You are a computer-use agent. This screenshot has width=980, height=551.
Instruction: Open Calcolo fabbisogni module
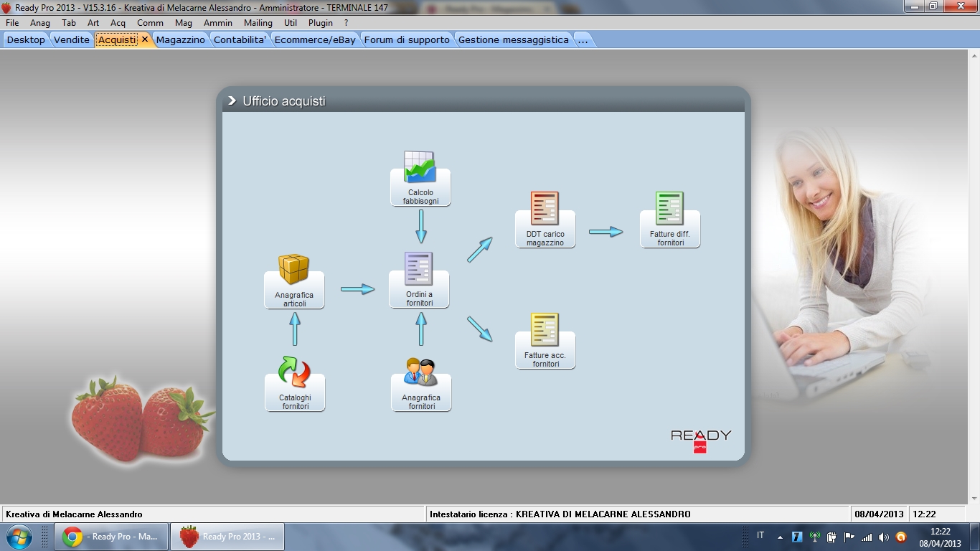(420, 179)
